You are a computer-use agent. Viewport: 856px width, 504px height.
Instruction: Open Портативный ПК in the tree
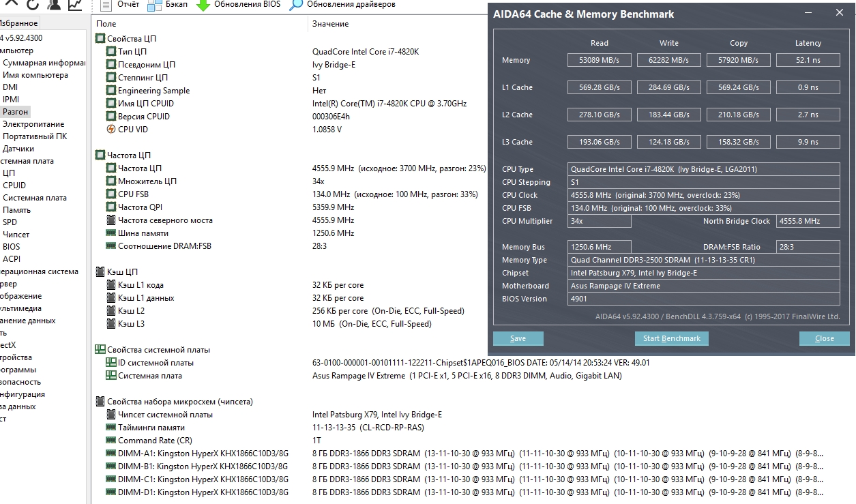(35, 136)
